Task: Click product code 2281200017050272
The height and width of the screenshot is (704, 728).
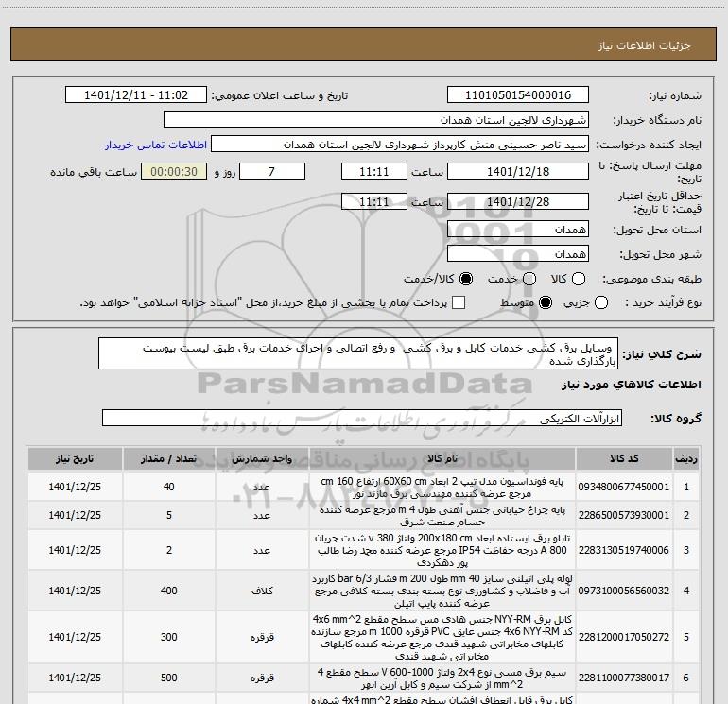Action: click(624, 637)
